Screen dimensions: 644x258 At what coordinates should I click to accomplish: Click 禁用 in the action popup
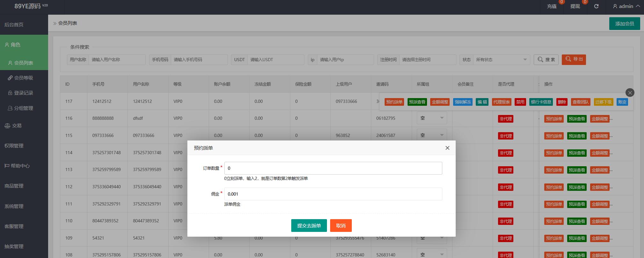pos(520,102)
